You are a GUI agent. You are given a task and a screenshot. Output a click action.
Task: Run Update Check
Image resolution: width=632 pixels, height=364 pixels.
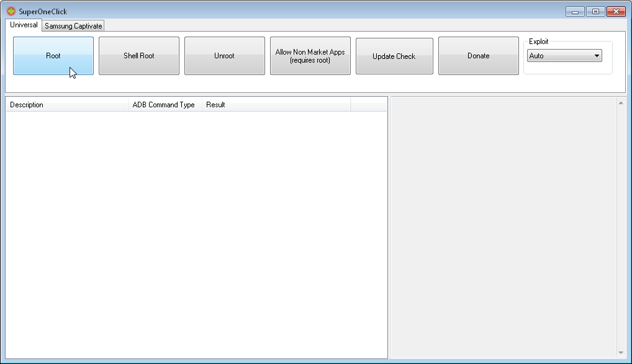pyautogui.click(x=394, y=56)
